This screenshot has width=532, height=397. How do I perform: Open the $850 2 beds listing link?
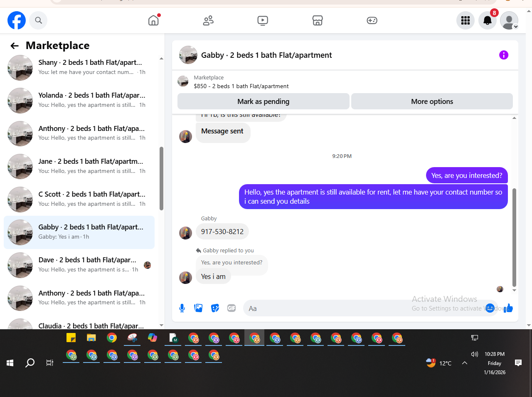(241, 86)
